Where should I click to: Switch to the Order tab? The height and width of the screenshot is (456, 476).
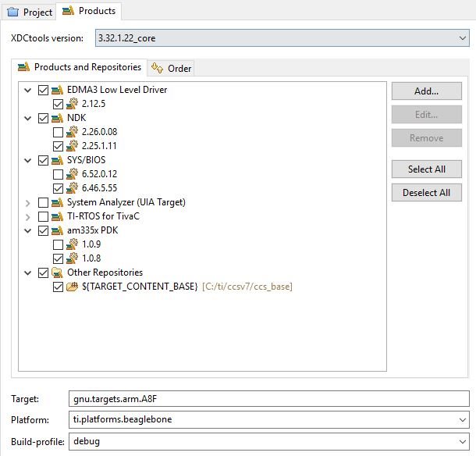click(x=171, y=69)
